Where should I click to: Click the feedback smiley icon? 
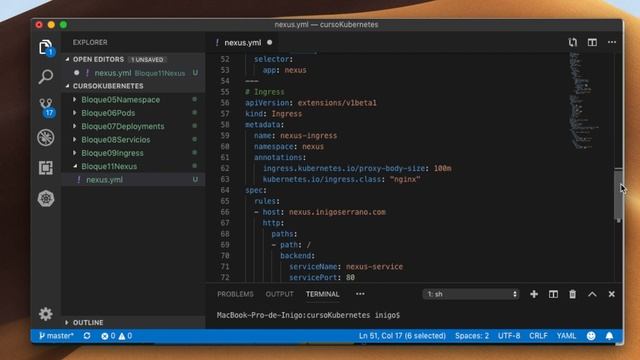click(591, 336)
